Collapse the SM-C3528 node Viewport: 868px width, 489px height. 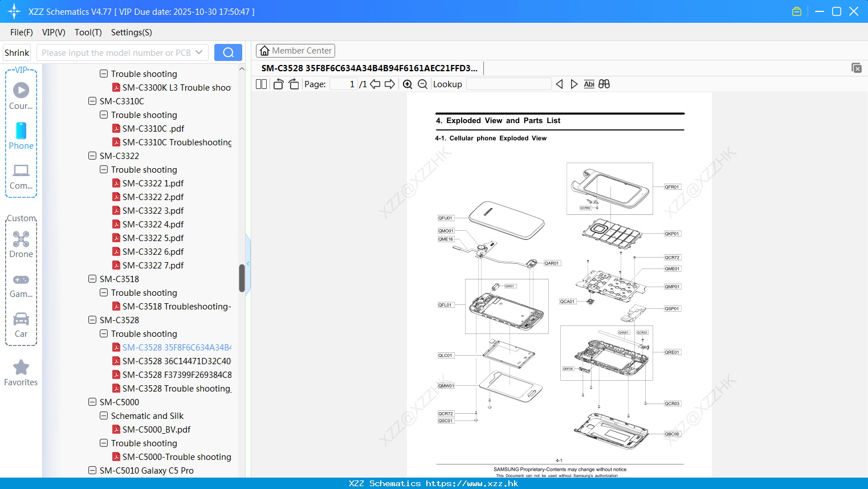pyautogui.click(x=92, y=320)
